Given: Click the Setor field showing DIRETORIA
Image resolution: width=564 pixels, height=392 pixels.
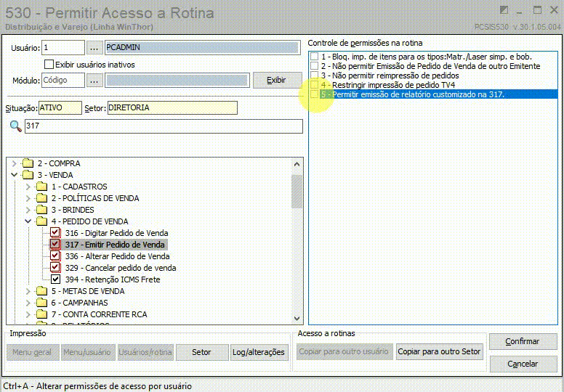Looking at the screenshot, I should coord(172,107).
